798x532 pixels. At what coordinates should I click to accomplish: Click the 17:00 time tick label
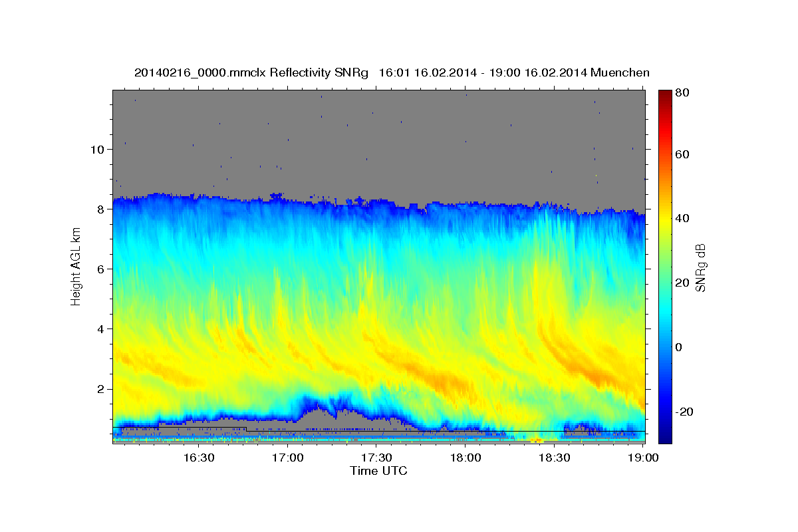click(x=289, y=458)
